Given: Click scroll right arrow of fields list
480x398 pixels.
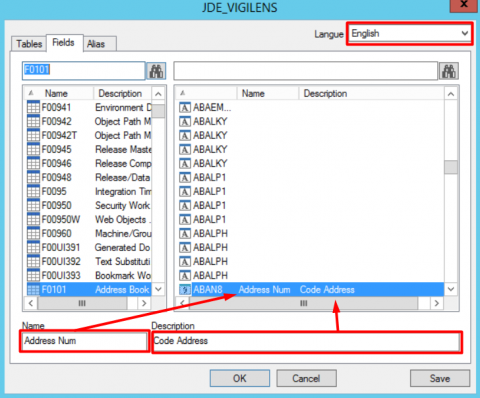Looking at the screenshot, I should tap(436, 303).
